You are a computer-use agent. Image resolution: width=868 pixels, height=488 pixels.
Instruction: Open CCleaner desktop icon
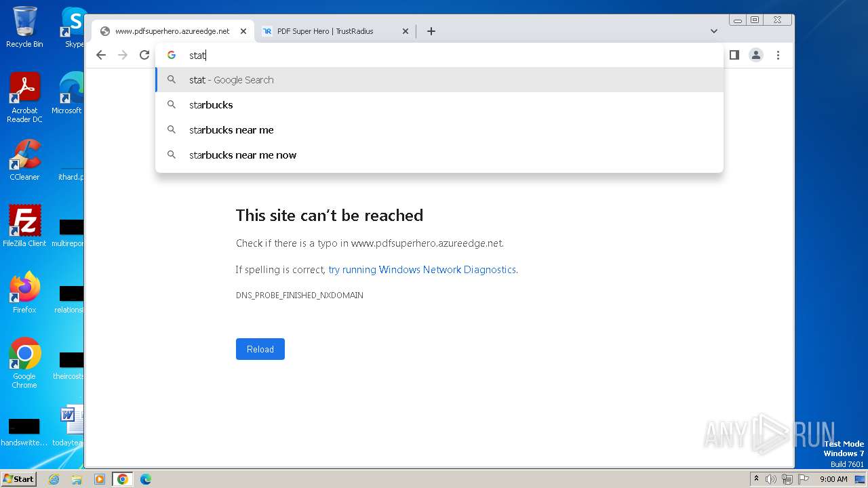[x=24, y=160]
